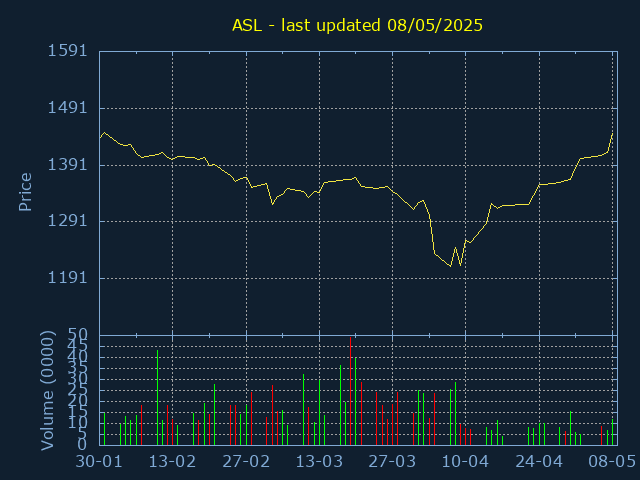
Task: Click the 24-04 date label
Action: [539, 462]
